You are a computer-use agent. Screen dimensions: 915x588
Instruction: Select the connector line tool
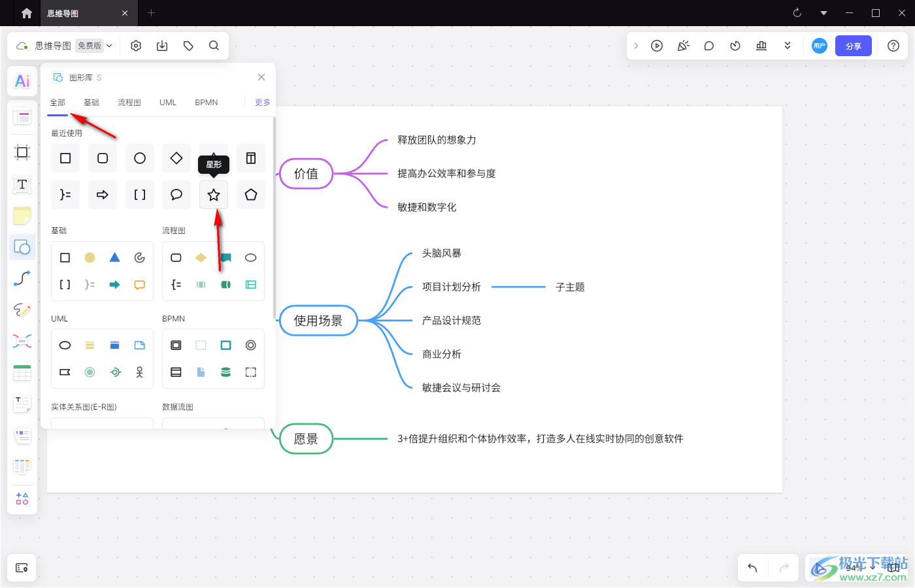[22, 278]
